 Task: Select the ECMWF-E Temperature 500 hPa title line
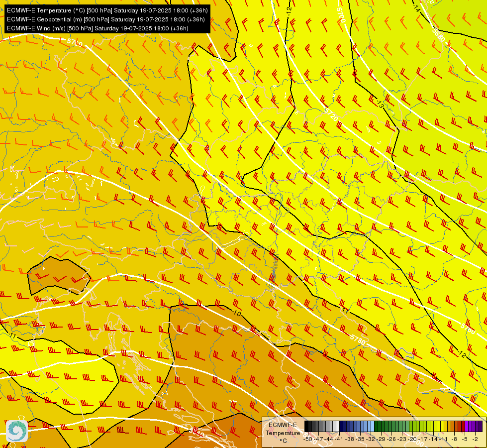click(x=107, y=10)
